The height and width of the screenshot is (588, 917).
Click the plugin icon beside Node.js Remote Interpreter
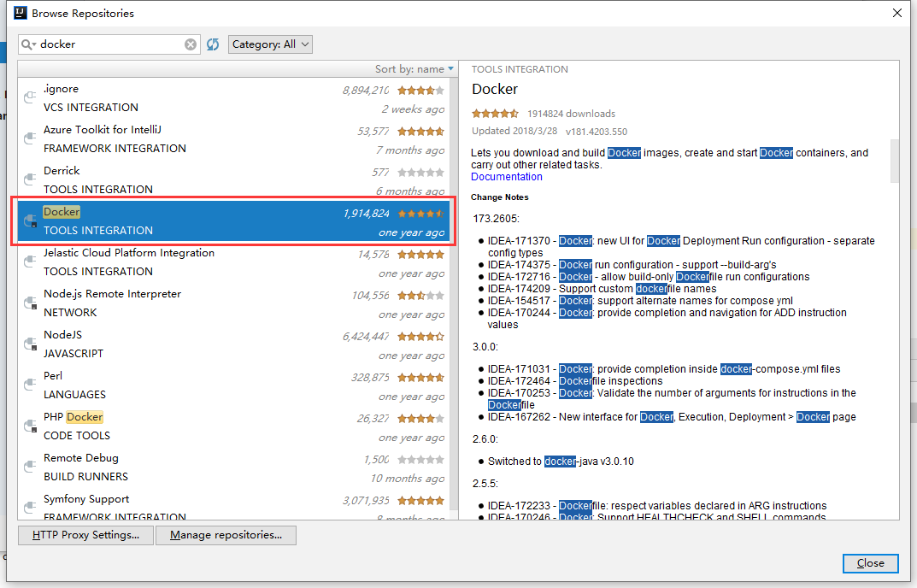[30, 303]
